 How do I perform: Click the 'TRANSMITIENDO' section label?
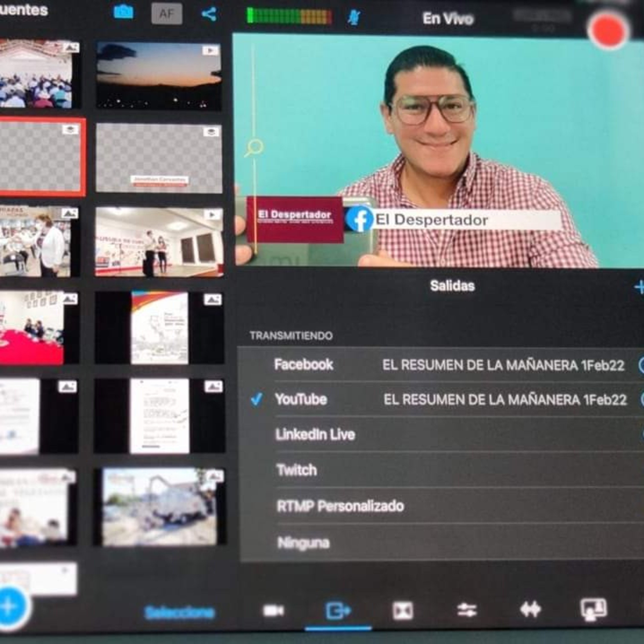pos(291,336)
